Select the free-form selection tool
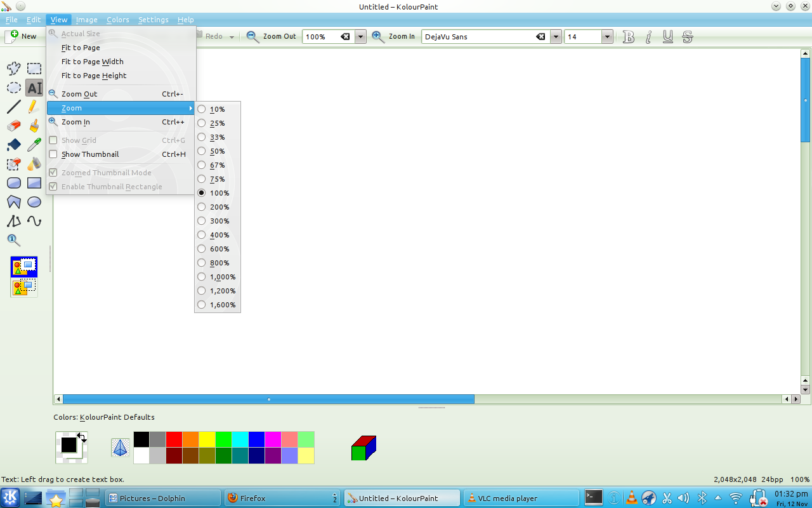 14,69
